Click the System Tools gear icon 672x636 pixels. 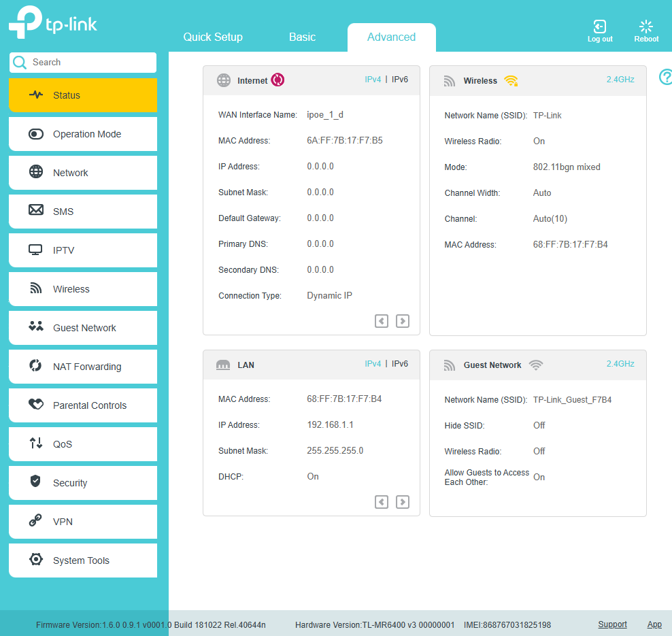point(36,559)
